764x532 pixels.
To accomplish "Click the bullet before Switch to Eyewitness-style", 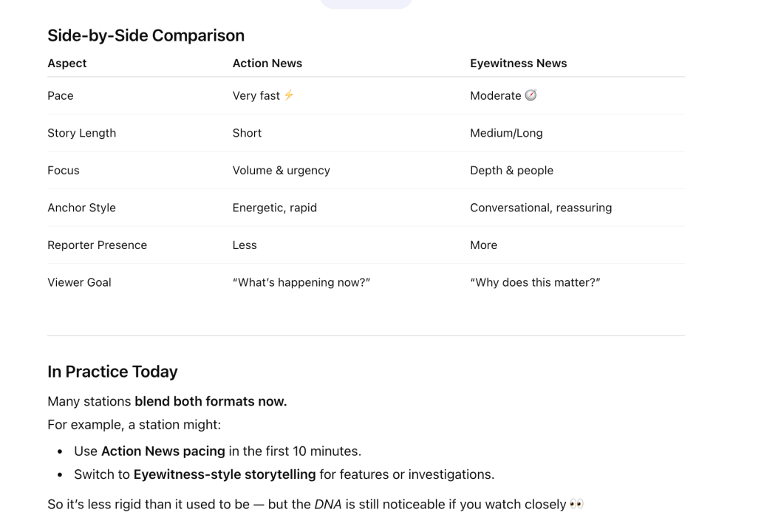I will (x=60, y=475).
